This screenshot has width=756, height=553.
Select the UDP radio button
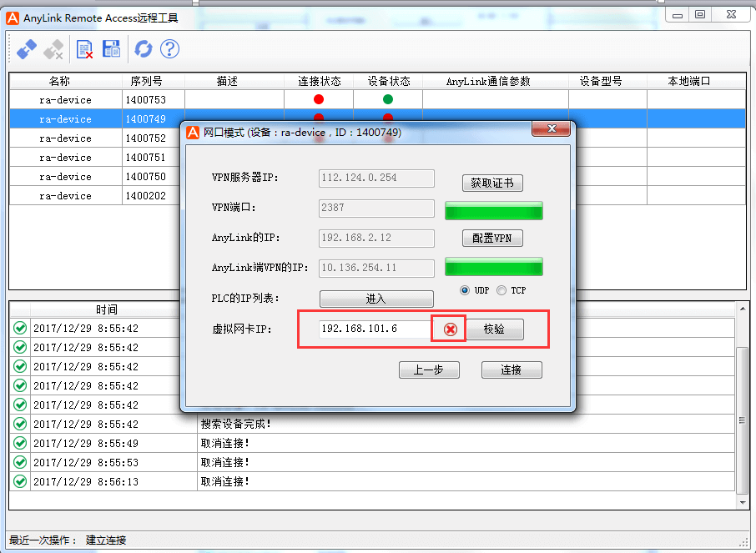click(464, 290)
